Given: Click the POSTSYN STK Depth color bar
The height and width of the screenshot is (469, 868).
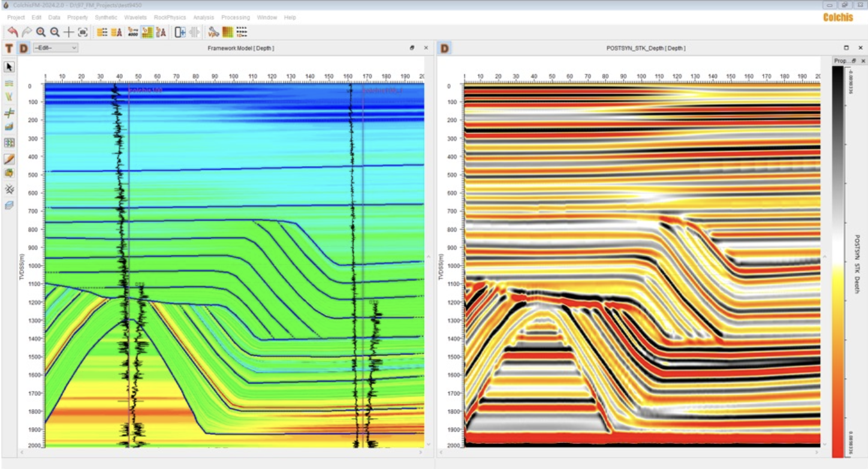Looking at the screenshot, I should (837, 261).
